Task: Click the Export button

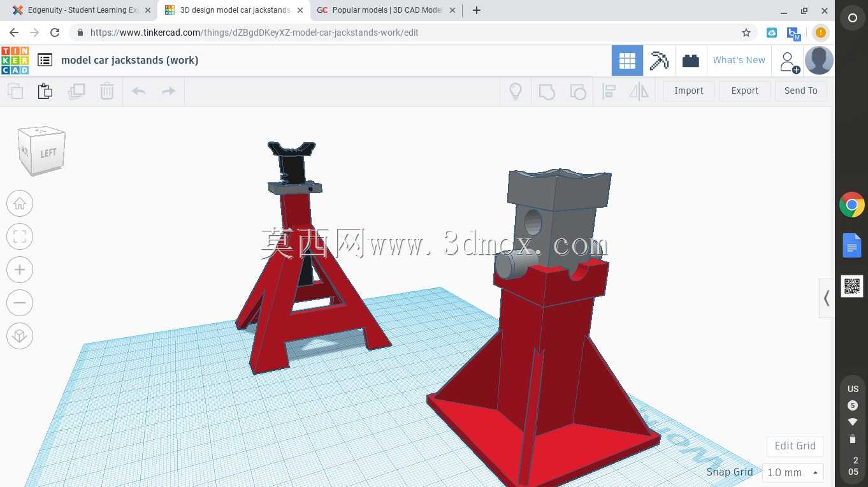Action: 745,91
